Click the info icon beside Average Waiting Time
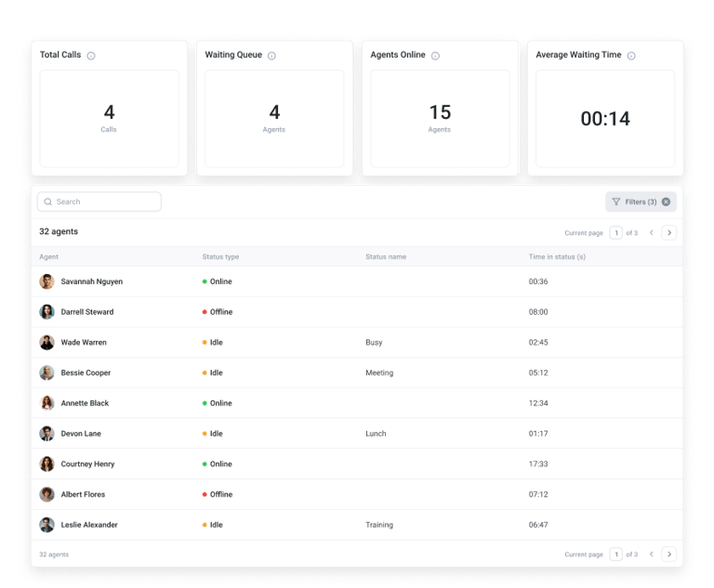Viewport: 714px width, 588px height. (631, 56)
